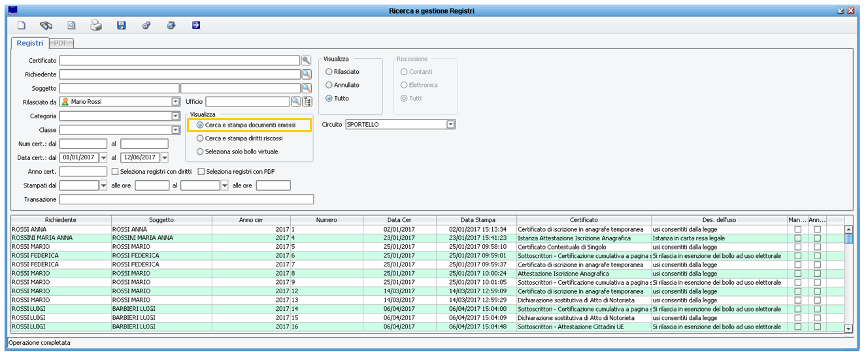This screenshot has height=352, width=868.
Task: Click the blue arrow exit icon
Action: pyautogui.click(x=196, y=25)
